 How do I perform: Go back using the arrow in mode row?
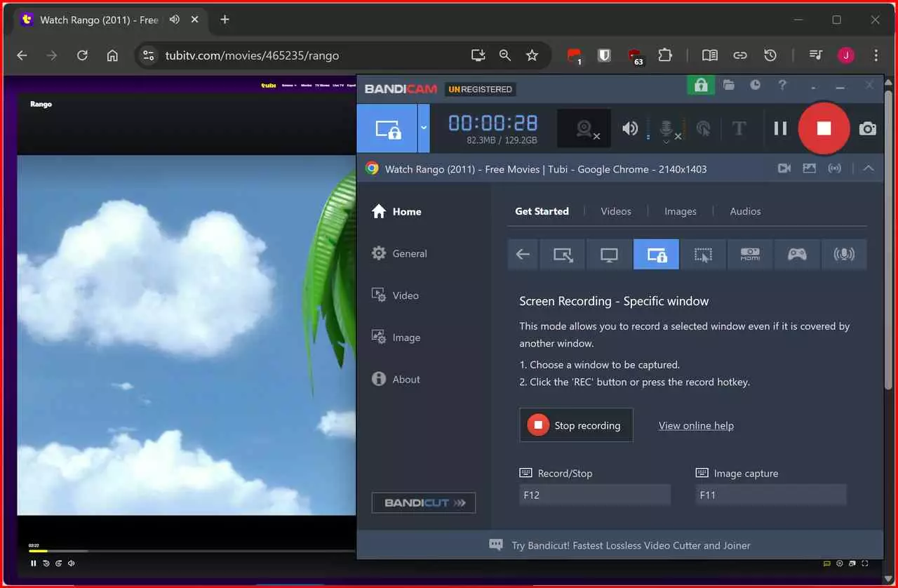[523, 254]
